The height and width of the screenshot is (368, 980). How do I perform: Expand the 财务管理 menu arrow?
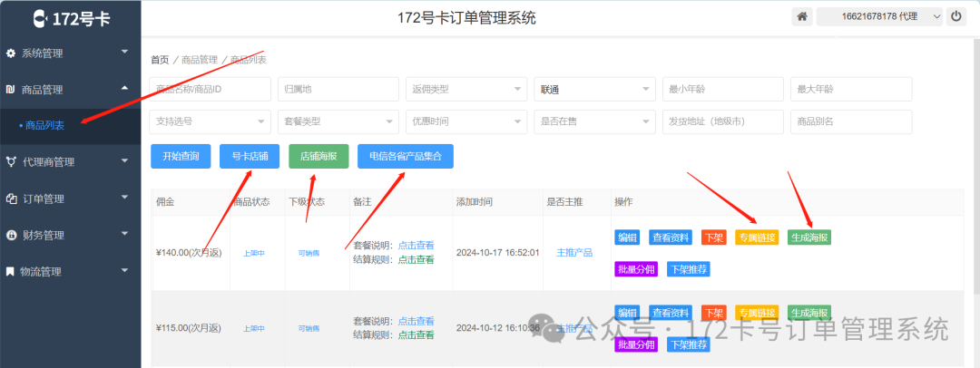coord(124,233)
